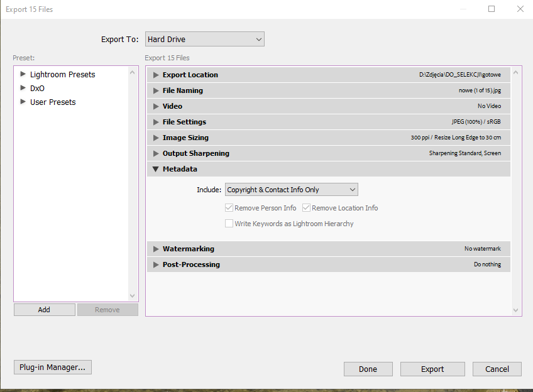The width and height of the screenshot is (533, 392).
Task: Collapse the Metadata section triangle
Action: (x=157, y=169)
